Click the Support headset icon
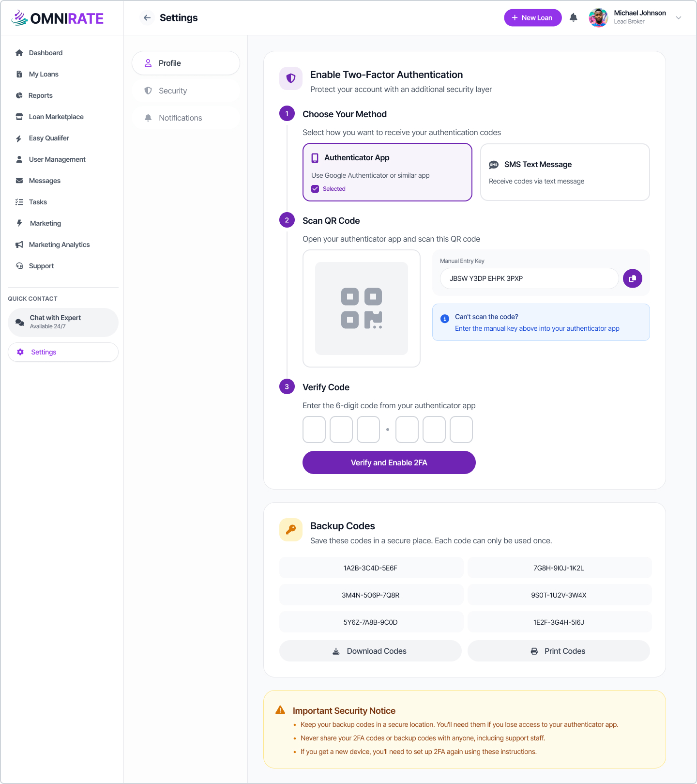The image size is (697, 784). click(x=19, y=266)
